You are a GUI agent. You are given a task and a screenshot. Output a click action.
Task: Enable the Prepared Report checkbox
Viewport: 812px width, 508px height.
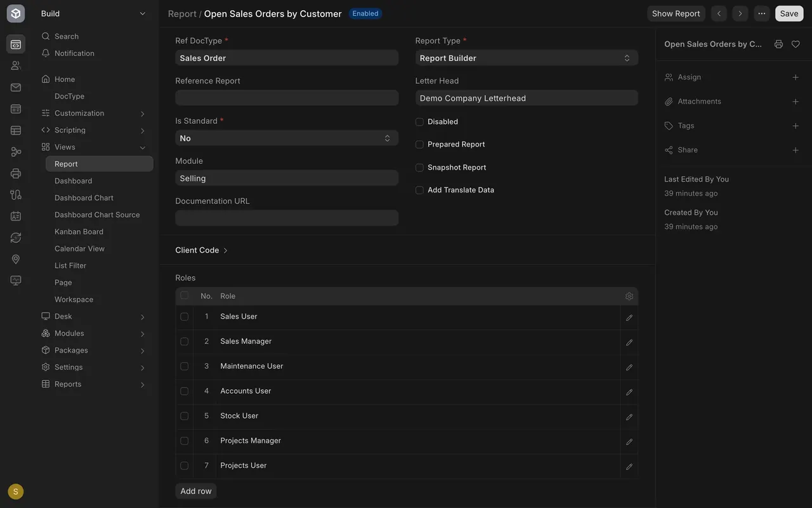click(419, 145)
